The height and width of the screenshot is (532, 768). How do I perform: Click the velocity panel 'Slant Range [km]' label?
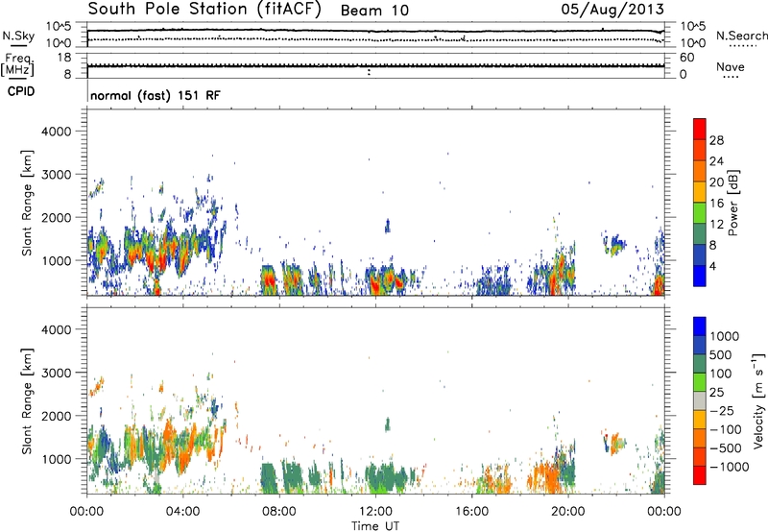point(27,400)
